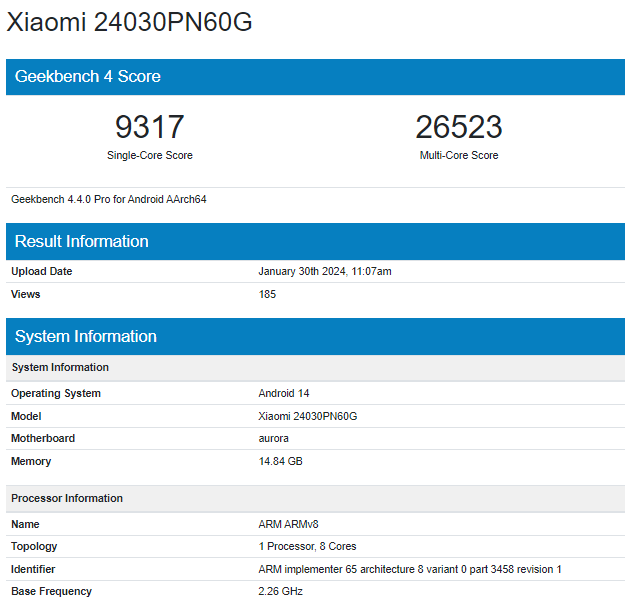This screenshot has width=633, height=614.
Task: Click the Geekbench 4 Score header
Action: 315,77
